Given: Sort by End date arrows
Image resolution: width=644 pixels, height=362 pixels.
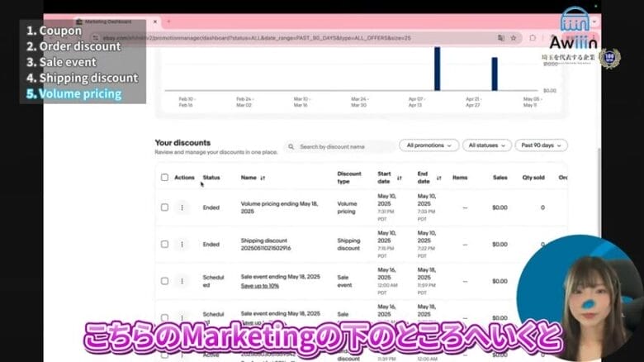Looking at the screenshot, I should coord(438,178).
